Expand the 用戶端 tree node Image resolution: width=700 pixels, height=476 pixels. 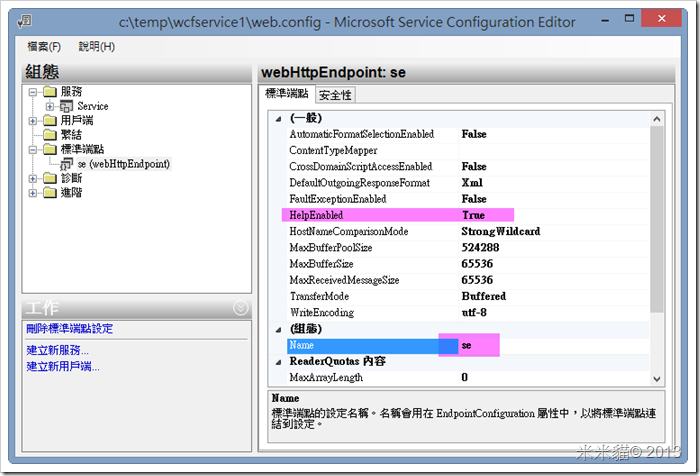click(33, 121)
